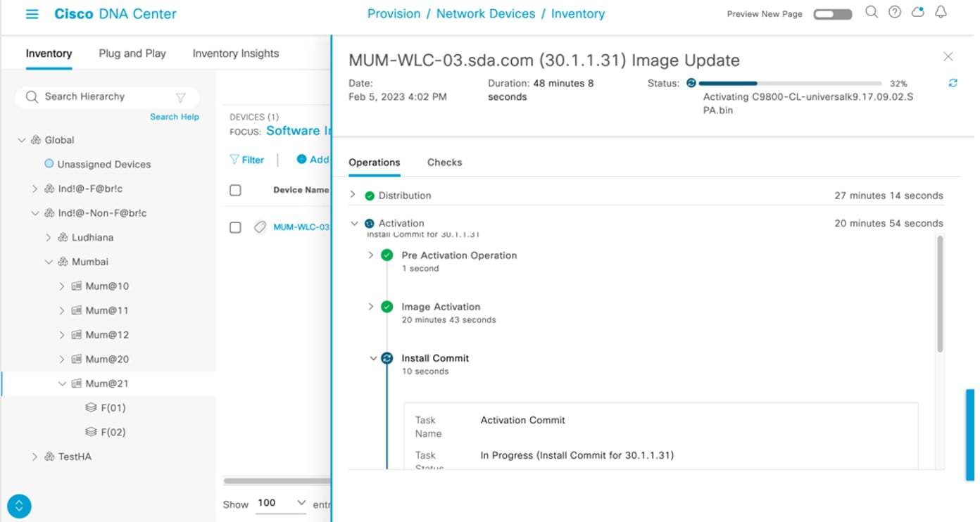Click the hierarchy search filter funnel icon

point(181,97)
